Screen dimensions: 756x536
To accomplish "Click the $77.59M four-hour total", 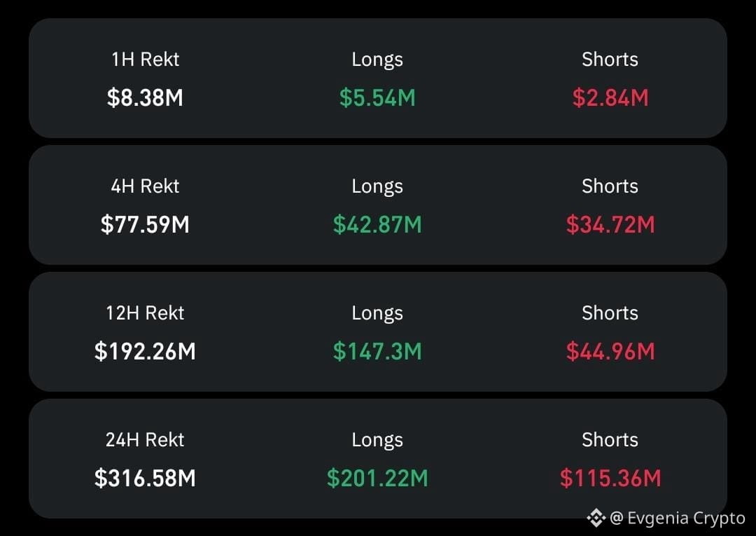I will tap(145, 224).
